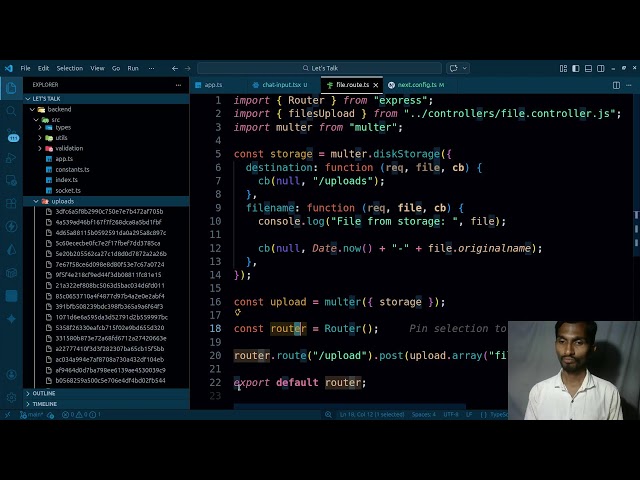This screenshot has width=640, height=480.
Task: Open editor More Actions ellipsis
Action: coord(629,85)
